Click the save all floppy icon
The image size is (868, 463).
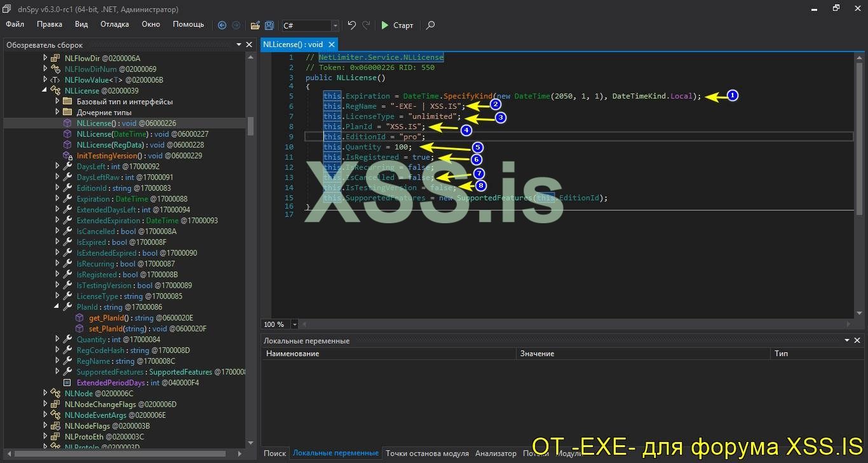tap(269, 25)
